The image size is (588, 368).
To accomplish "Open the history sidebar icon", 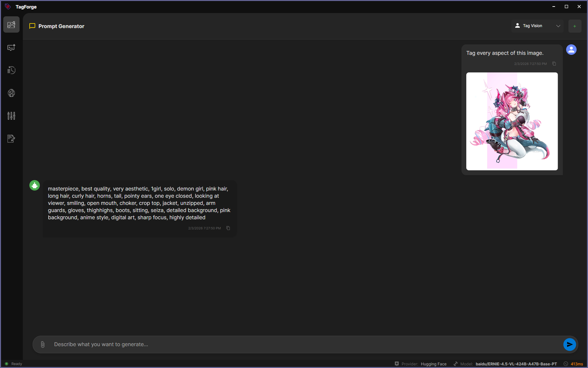I will tap(11, 70).
